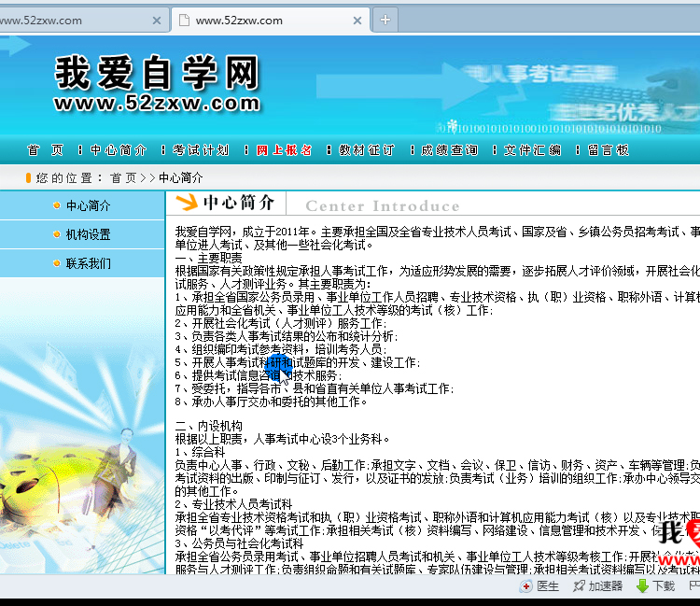Click the orange arrow icon beside the 中心简介 heading
The height and width of the screenshot is (606, 700).
pyautogui.click(x=187, y=203)
